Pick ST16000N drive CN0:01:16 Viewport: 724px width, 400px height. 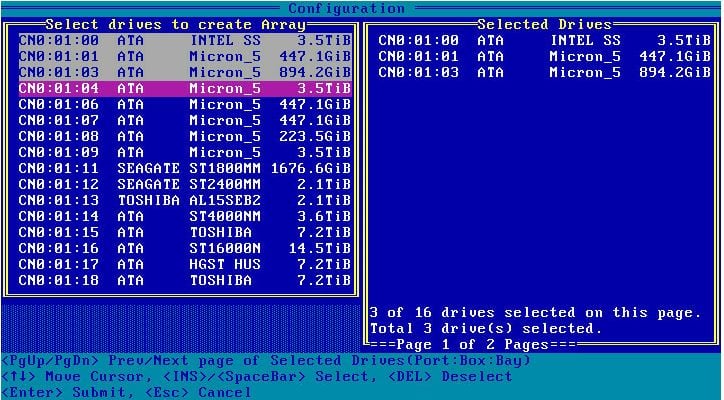[x=185, y=248]
